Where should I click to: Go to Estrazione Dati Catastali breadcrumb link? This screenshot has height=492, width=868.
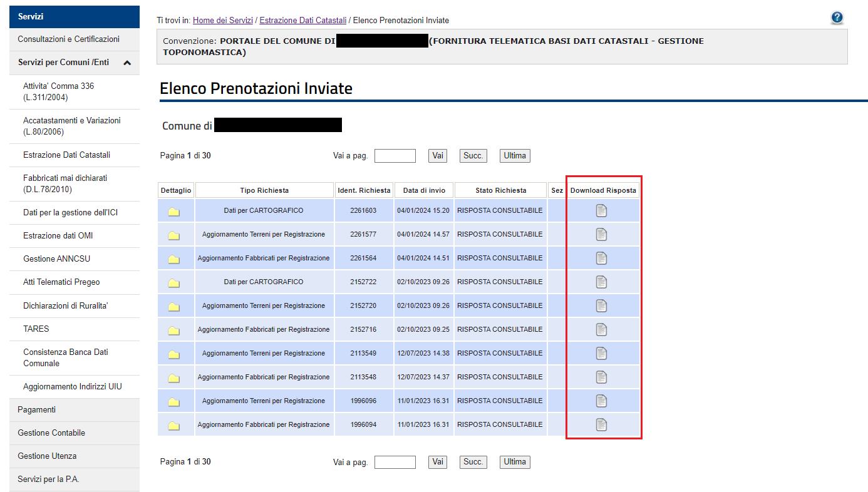[x=302, y=21]
